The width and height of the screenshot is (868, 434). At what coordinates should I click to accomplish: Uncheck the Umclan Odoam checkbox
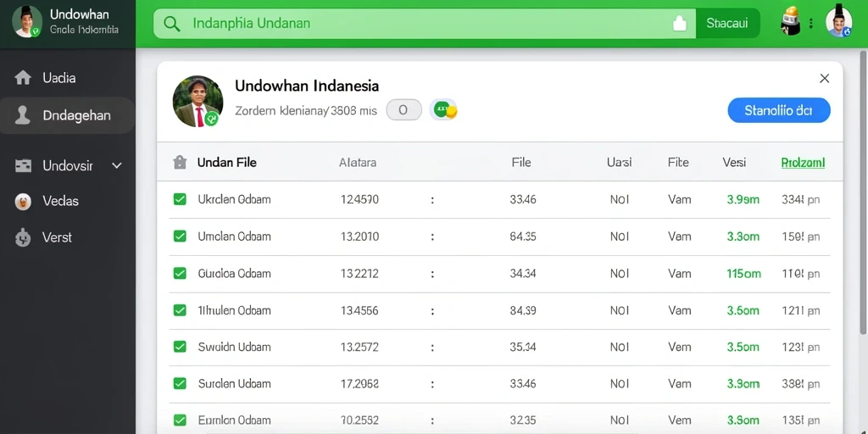click(x=180, y=236)
